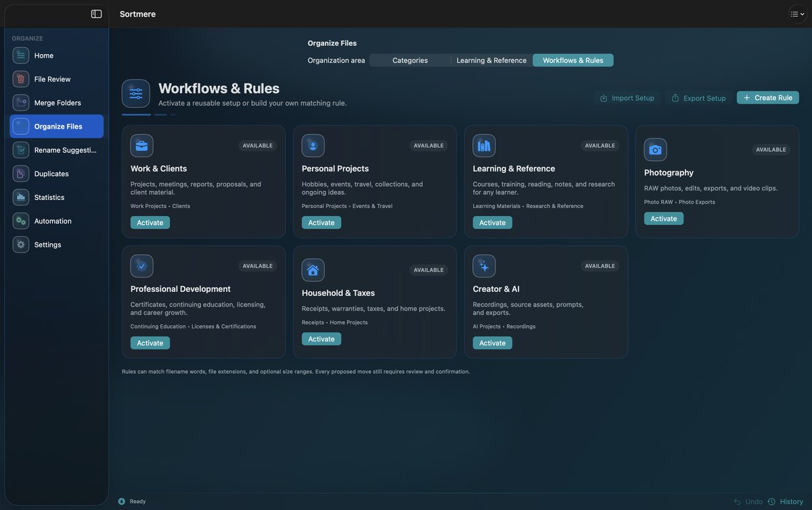Select the Workflows & Rules tab
812x510 pixels.
(573, 60)
